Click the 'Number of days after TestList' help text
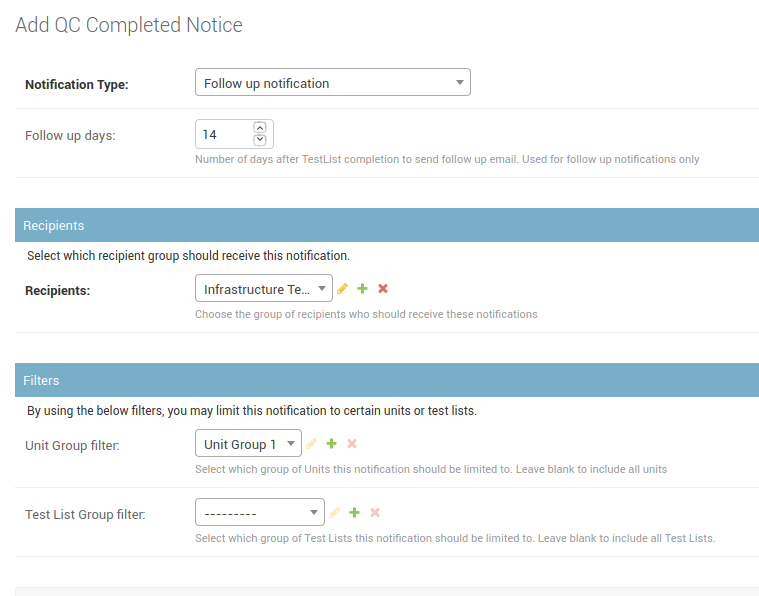Screen dimensions: 759x596 [x=447, y=159]
